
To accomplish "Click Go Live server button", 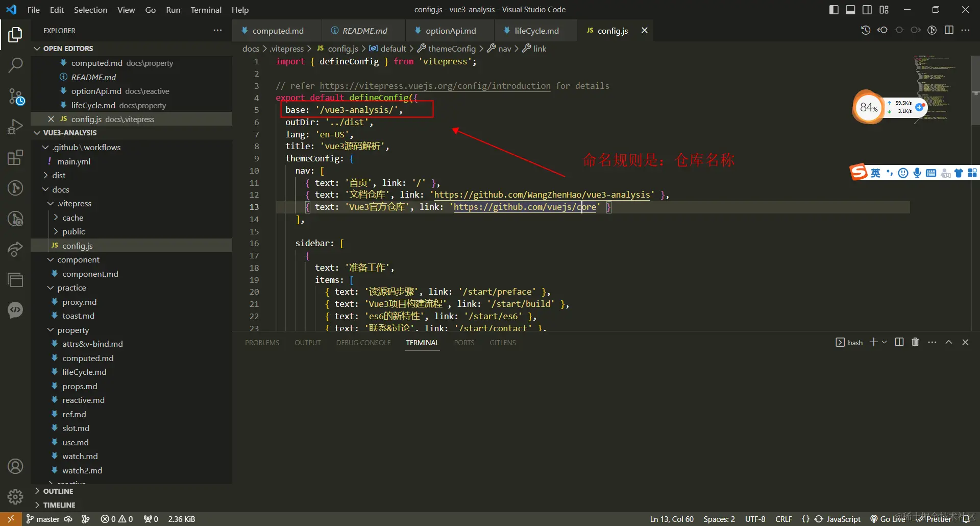I will tap(888, 519).
